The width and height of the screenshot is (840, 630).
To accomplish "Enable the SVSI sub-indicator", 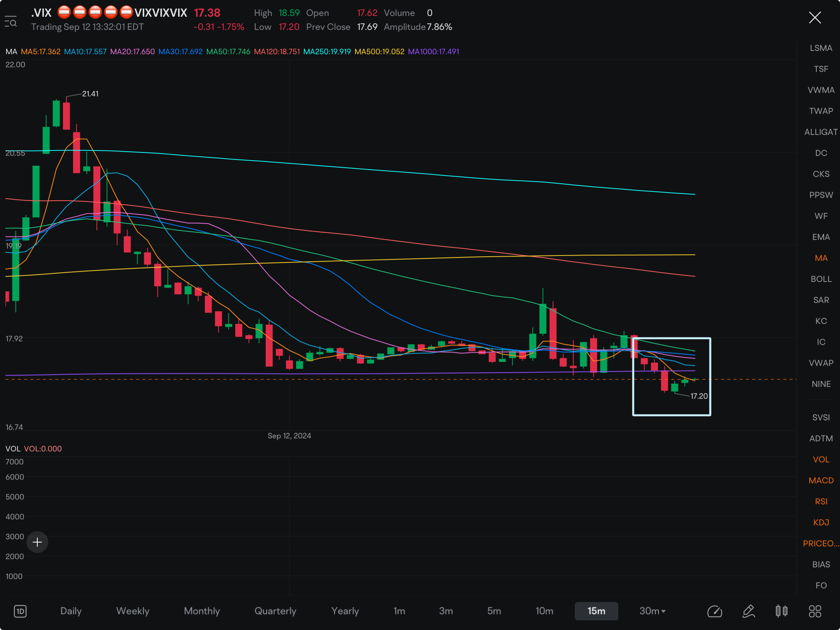I will (821, 418).
